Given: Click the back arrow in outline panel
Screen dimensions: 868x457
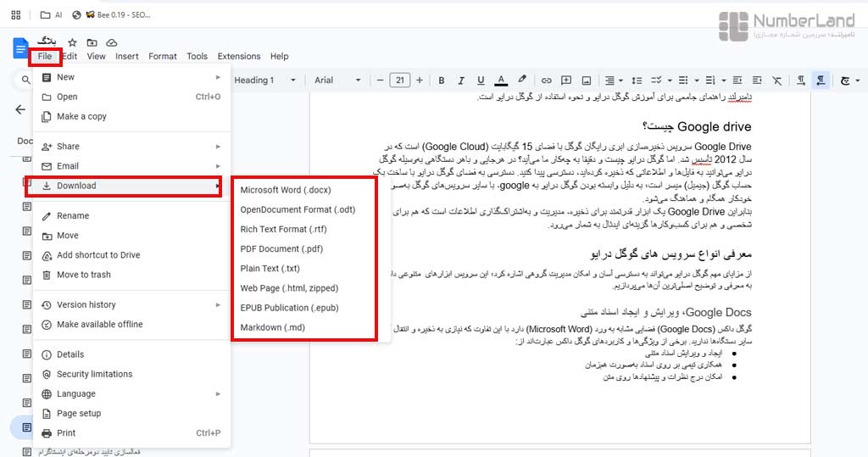Looking at the screenshot, I should (x=20, y=109).
